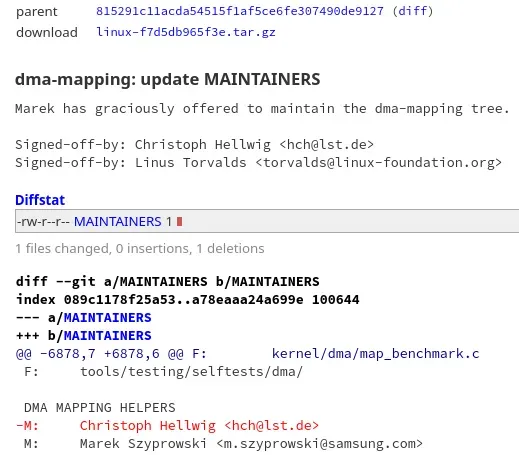Image resolution: width=519 pixels, height=455 pixels.
Task: Open the parent commit hash link
Action: (240, 11)
